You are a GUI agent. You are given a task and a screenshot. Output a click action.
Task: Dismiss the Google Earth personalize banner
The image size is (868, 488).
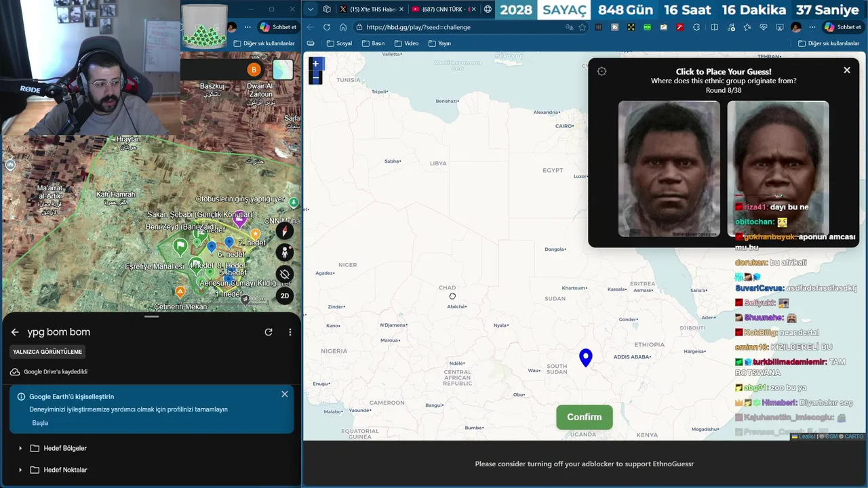(285, 394)
